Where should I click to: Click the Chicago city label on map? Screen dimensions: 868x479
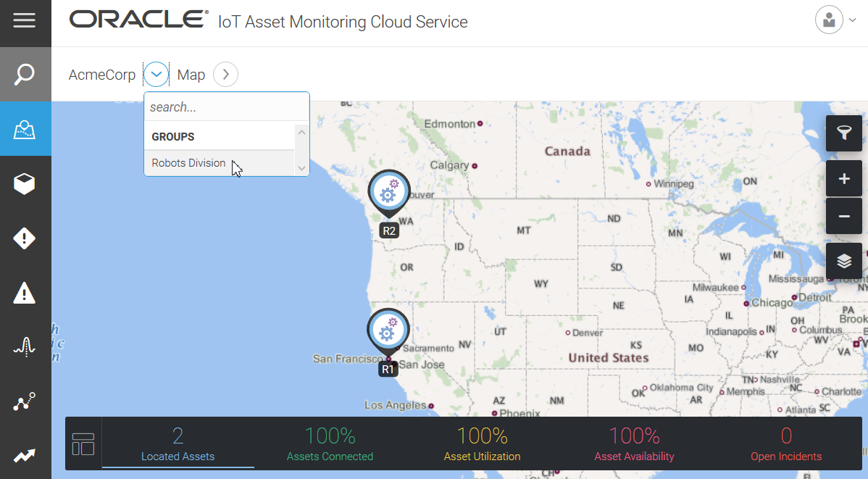[772, 303]
